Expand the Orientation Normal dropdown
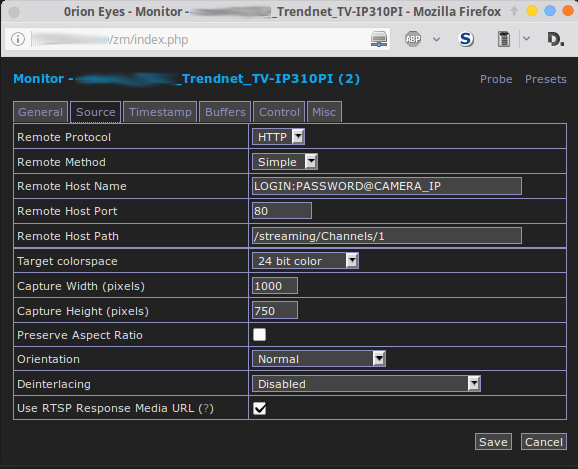The height and width of the screenshot is (469, 578). coord(319,359)
